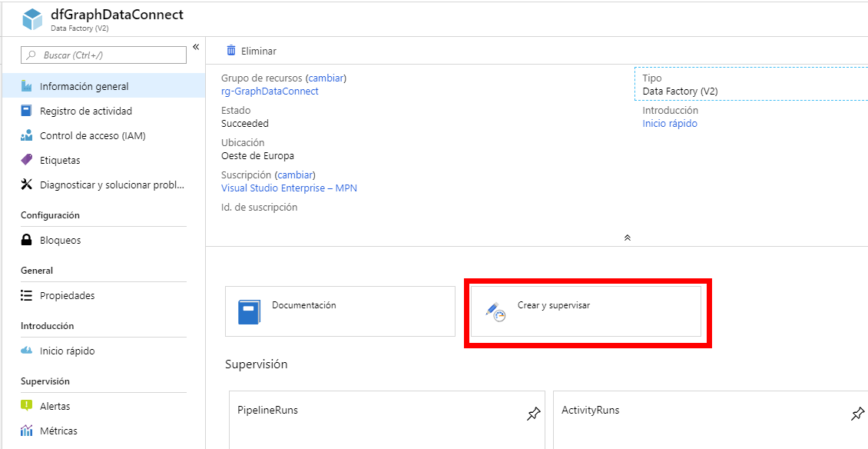
Task: Click the Alertas warning icon
Action: [x=27, y=406]
